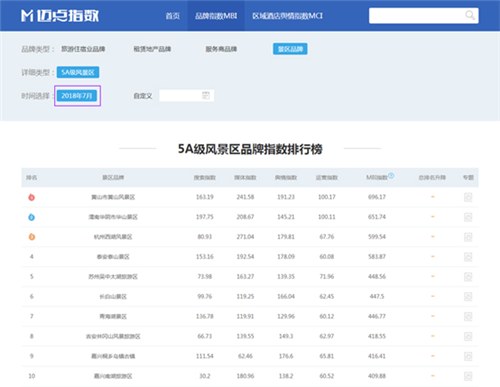Open the 吉安井冈山风景旅游区 brand link

click(x=113, y=336)
